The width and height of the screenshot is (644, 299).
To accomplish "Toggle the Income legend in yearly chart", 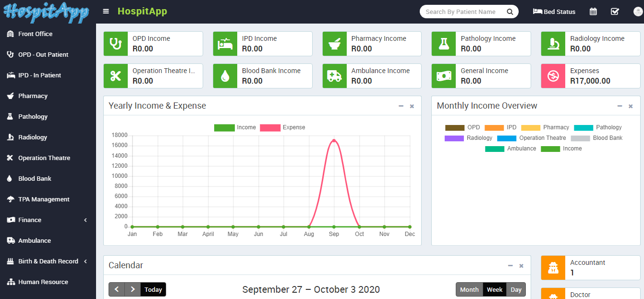I will pyautogui.click(x=235, y=127).
